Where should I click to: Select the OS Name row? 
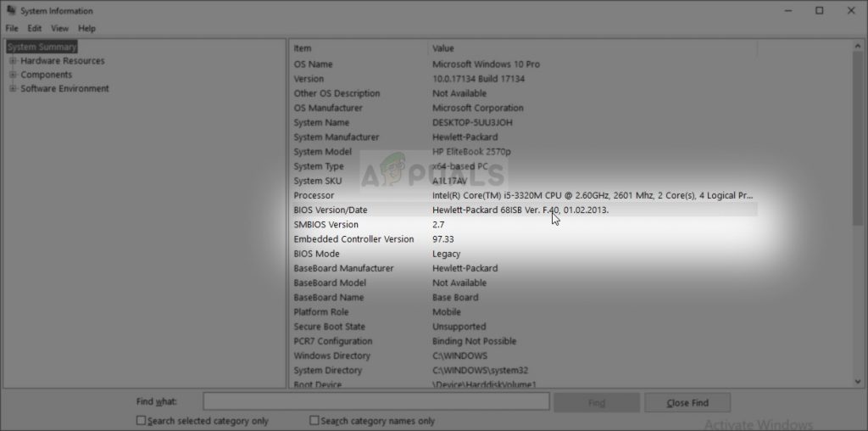(523, 64)
